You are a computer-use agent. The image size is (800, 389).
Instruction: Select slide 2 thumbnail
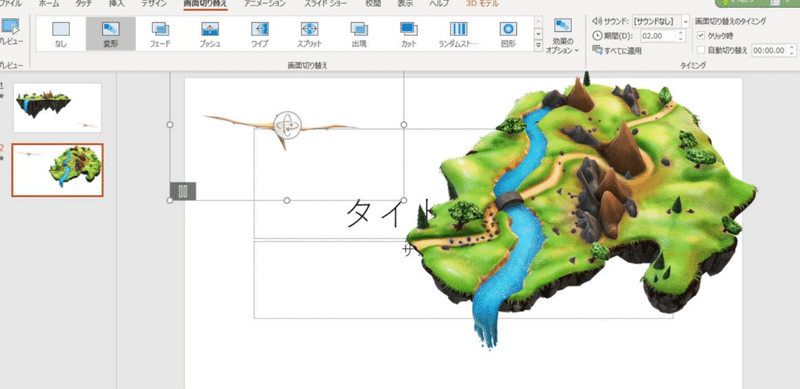(x=58, y=170)
